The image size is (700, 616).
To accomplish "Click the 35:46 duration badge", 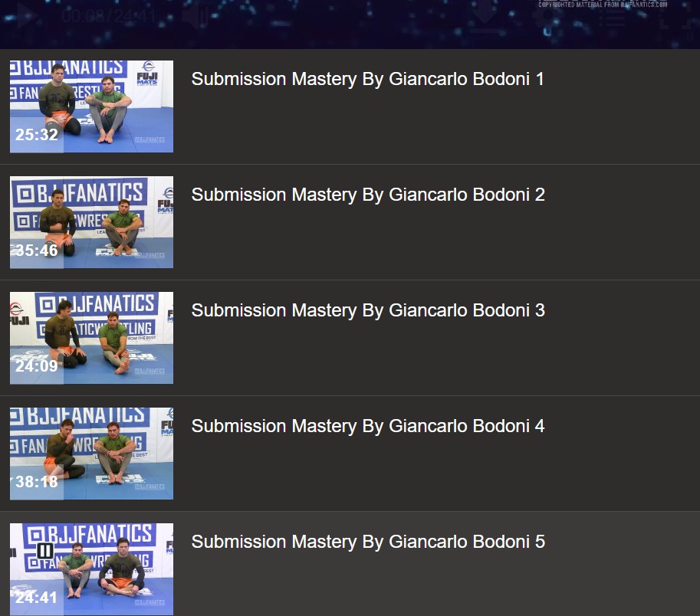I will coord(37,251).
